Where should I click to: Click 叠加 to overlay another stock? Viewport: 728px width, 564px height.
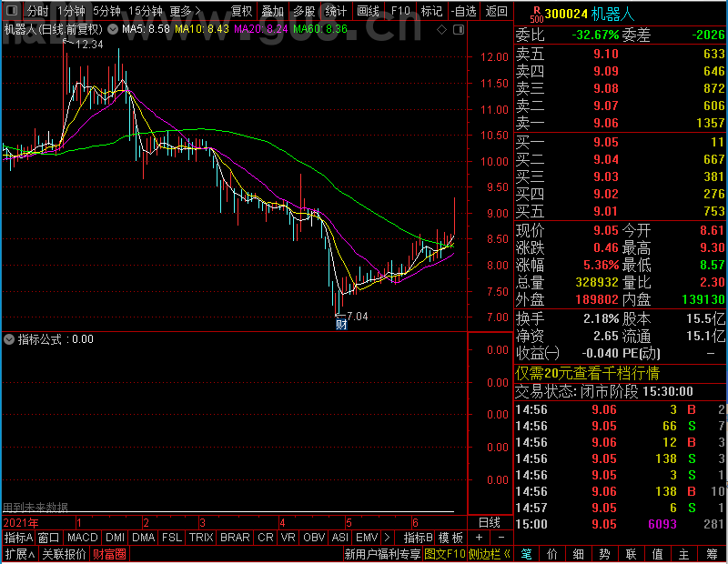point(272,11)
